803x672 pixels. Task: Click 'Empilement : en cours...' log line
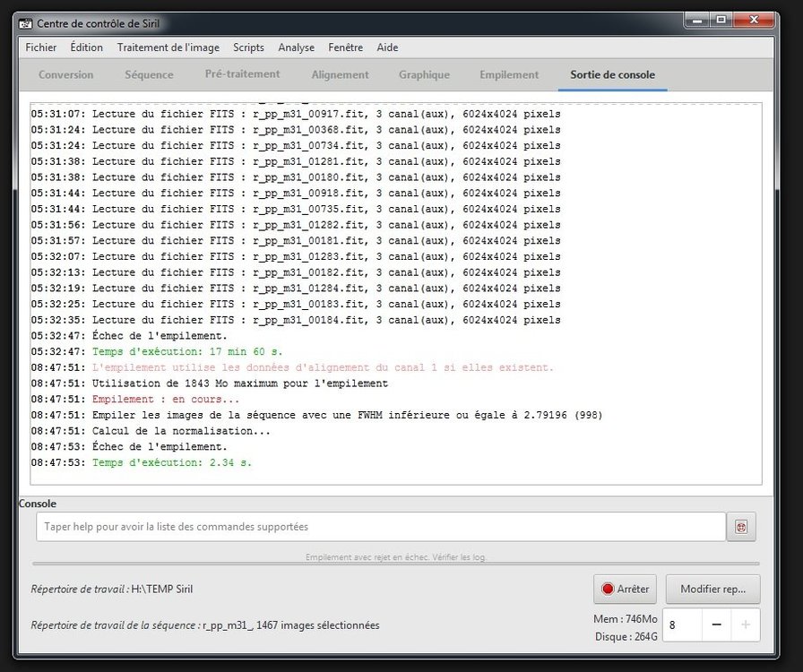pyautogui.click(x=135, y=400)
